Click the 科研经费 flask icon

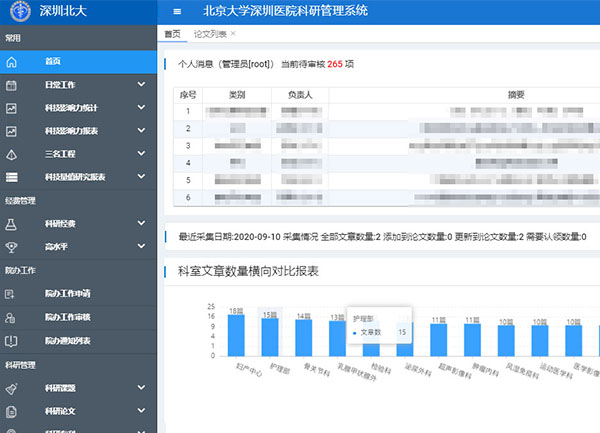[x=11, y=224]
